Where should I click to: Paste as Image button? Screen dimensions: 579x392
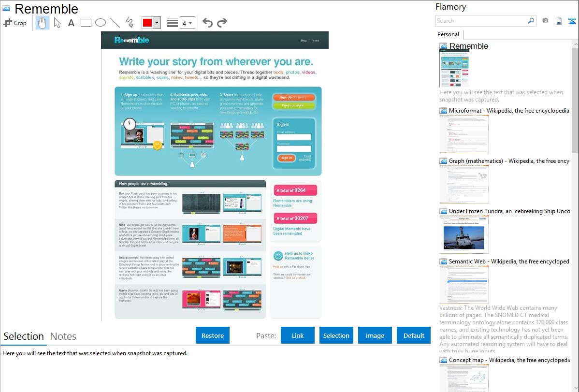(x=375, y=335)
